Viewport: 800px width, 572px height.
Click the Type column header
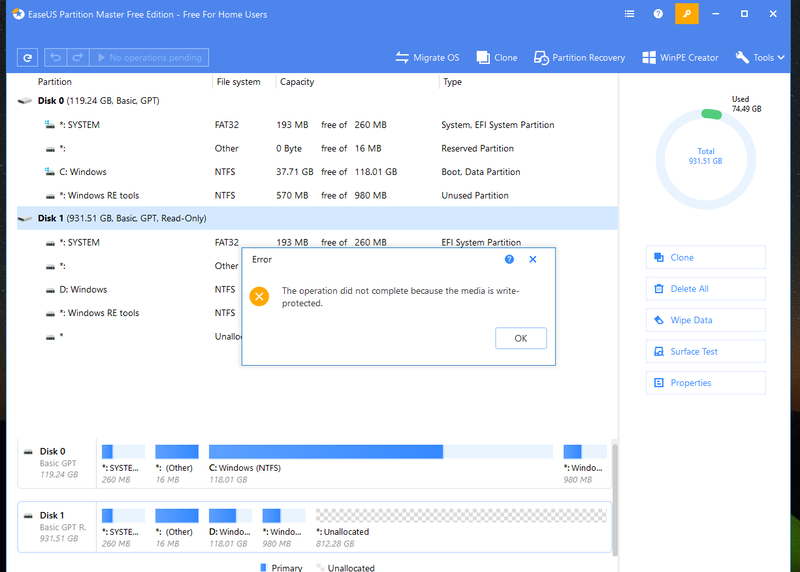452,82
